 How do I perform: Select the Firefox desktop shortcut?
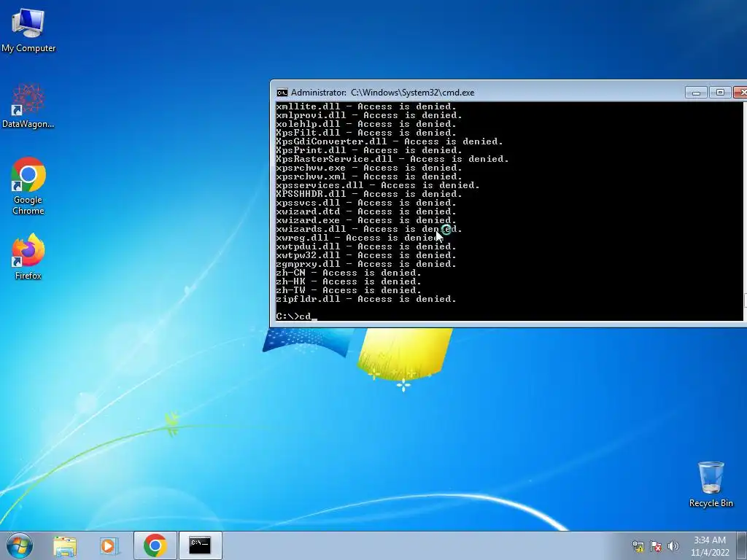click(28, 257)
